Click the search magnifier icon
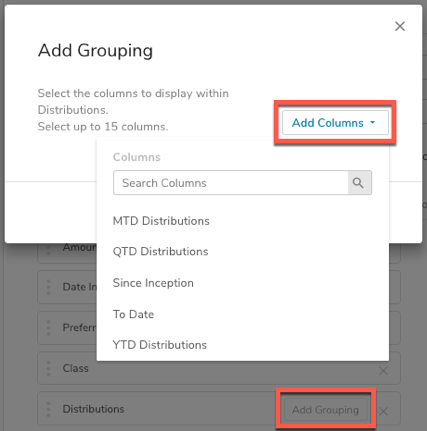Image resolution: width=427 pixels, height=431 pixels. [359, 183]
